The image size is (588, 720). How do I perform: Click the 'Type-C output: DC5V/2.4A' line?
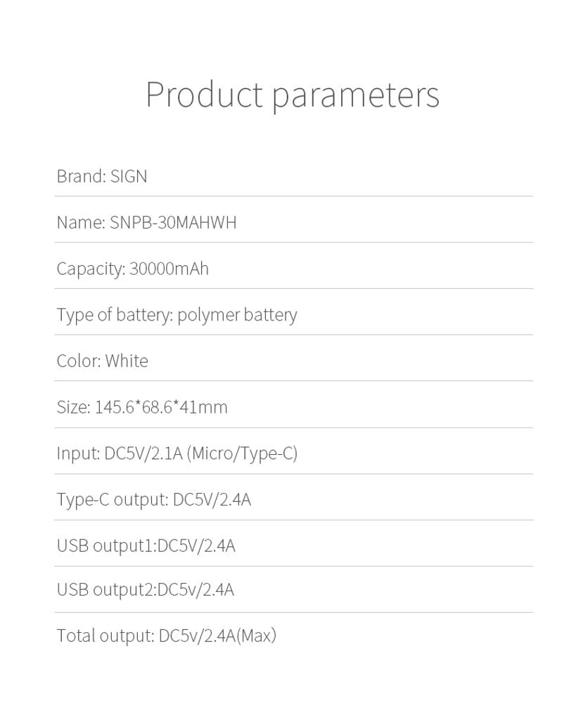(153, 500)
